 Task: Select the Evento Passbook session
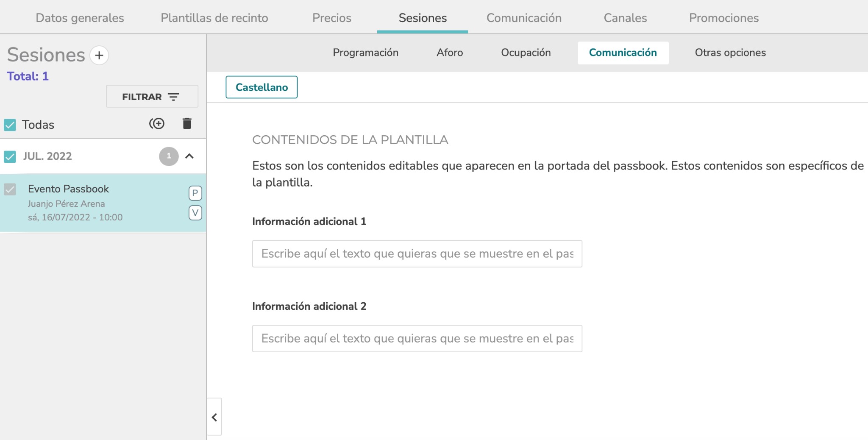pyautogui.click(x=103, y=203)
